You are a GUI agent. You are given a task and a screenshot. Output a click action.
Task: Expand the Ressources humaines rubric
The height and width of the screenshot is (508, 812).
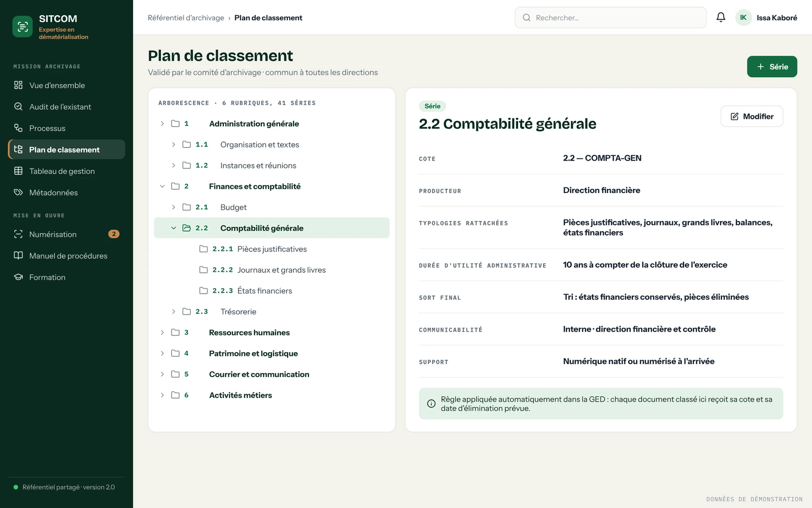click(x=162, y=333)
